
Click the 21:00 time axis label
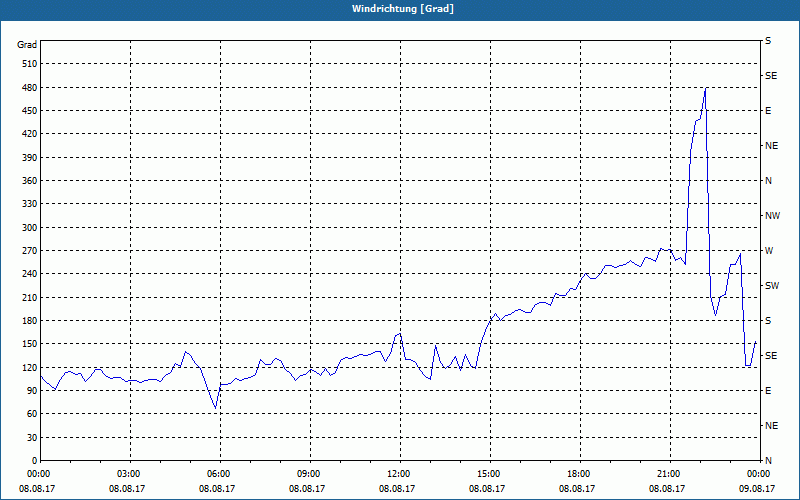pyautogui.click(x=670, y=474)
